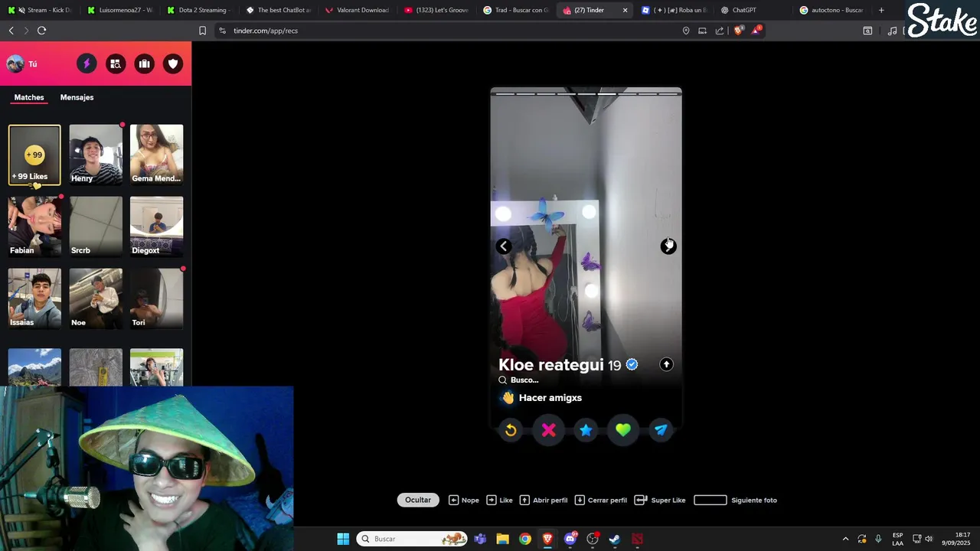Click the location permission icon in address bar

click(x=686, y=31)
